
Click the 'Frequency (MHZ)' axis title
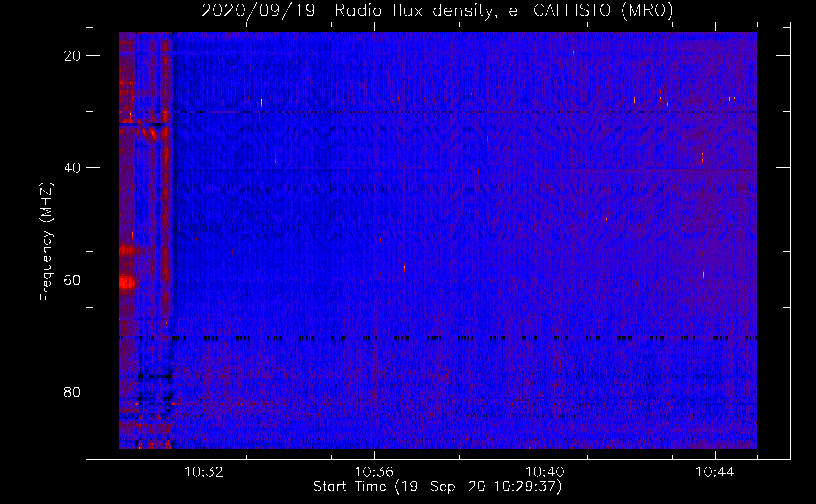[x=46, y=242]
